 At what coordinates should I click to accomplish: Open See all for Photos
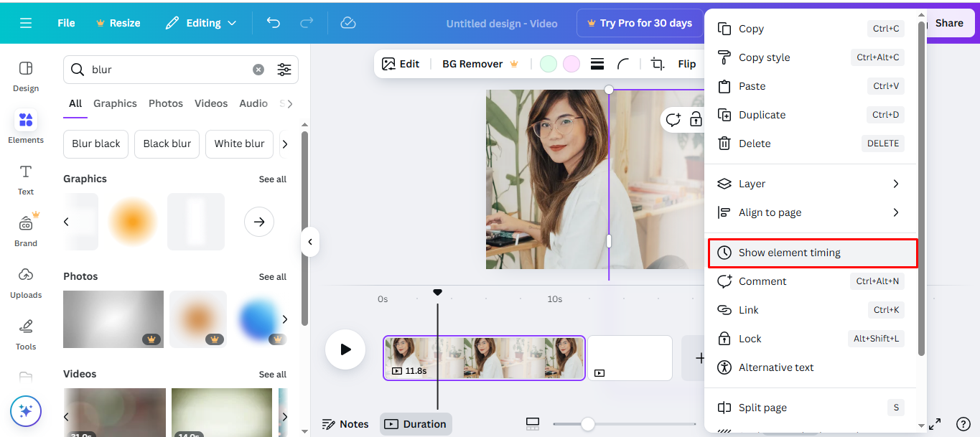tap(273, 276)
